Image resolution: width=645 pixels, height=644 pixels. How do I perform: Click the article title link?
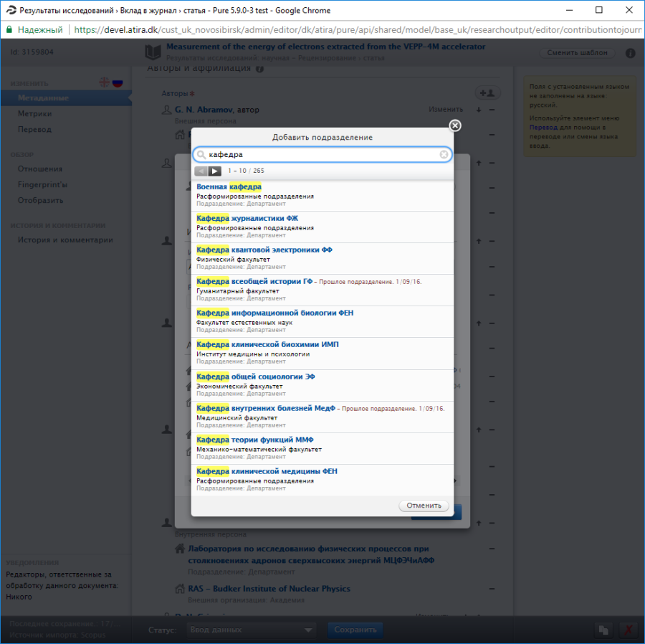[x=325, y=47]
